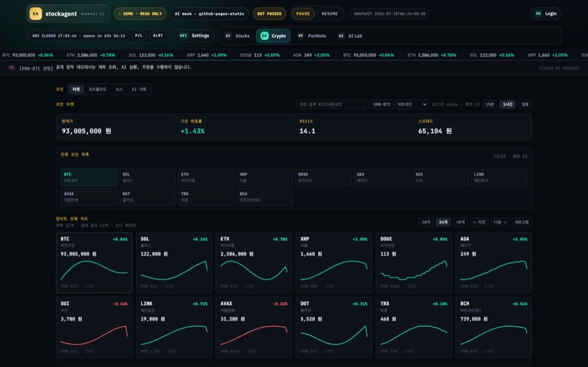Open the ETH chart card
Viewport: 588px width, 367px height.
point(254,263)
